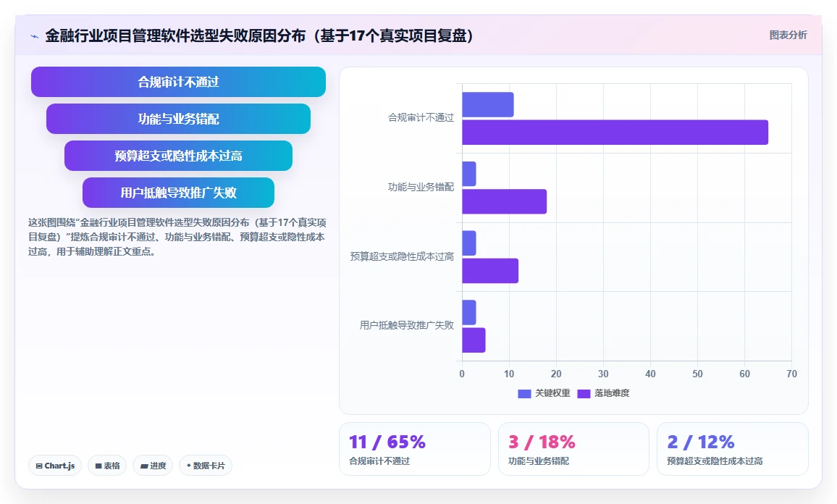The height and width of the screenshot is (504, 837).
Task: Click the small icon before the chart title
Action: (x=35, y=37)
